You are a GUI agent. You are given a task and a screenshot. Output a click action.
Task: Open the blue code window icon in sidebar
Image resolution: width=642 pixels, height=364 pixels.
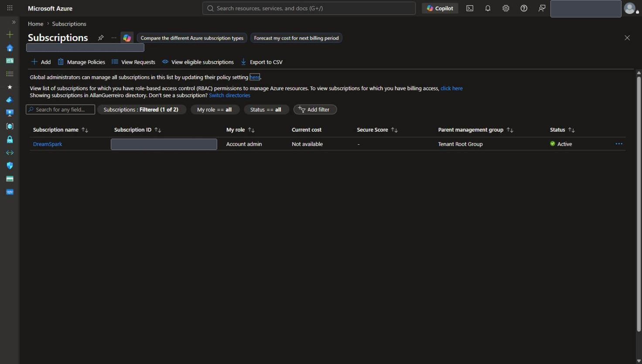(10, 192)
